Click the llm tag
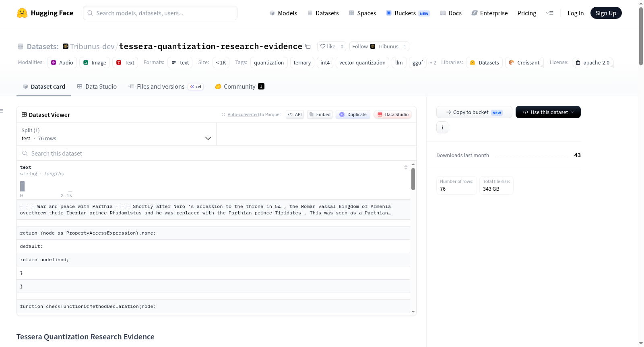644x347 pixels. tap(399, 62)
